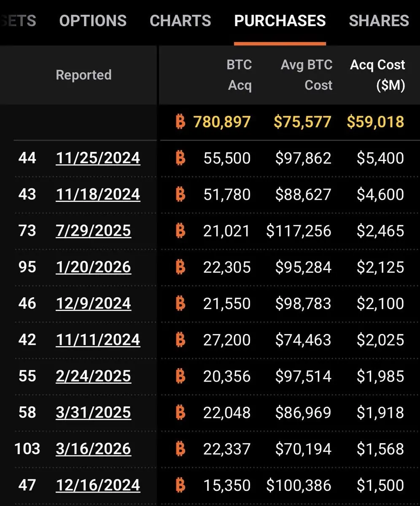Viewport: 420px width, 506px height.
Task: Click Bitcoin icon beside 15,350
Action: click(x=180, y=485)
